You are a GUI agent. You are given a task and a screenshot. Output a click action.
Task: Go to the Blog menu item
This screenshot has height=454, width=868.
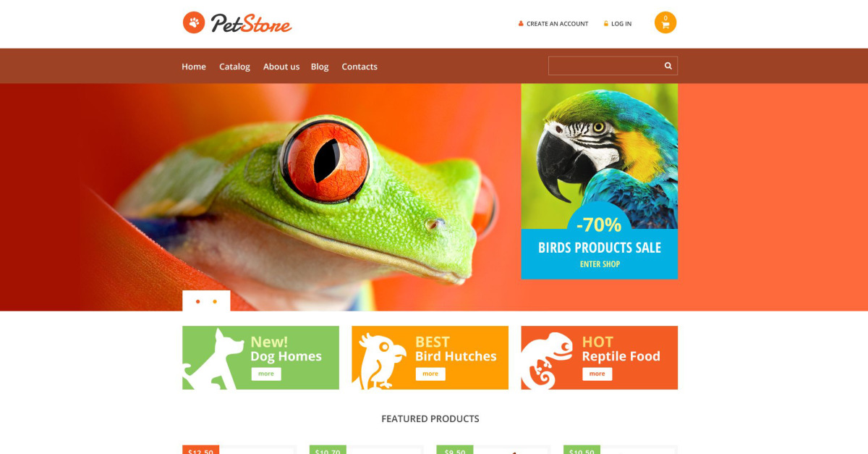320,67
